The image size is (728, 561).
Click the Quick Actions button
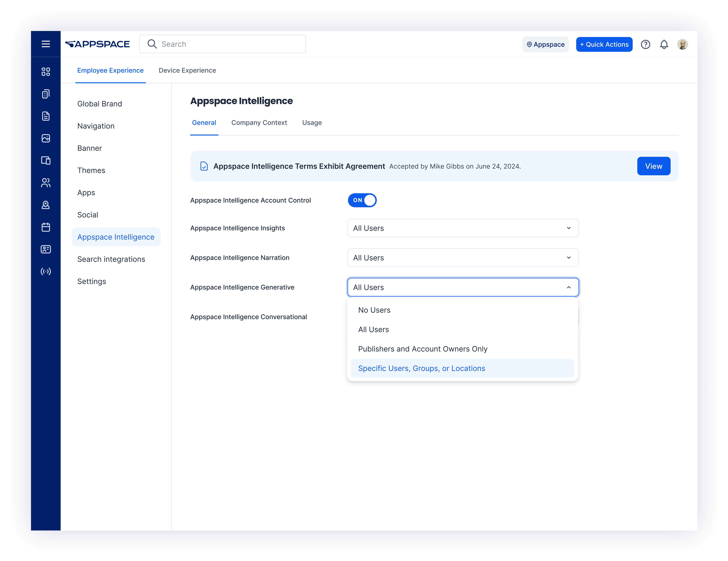(x=604, y=44)
